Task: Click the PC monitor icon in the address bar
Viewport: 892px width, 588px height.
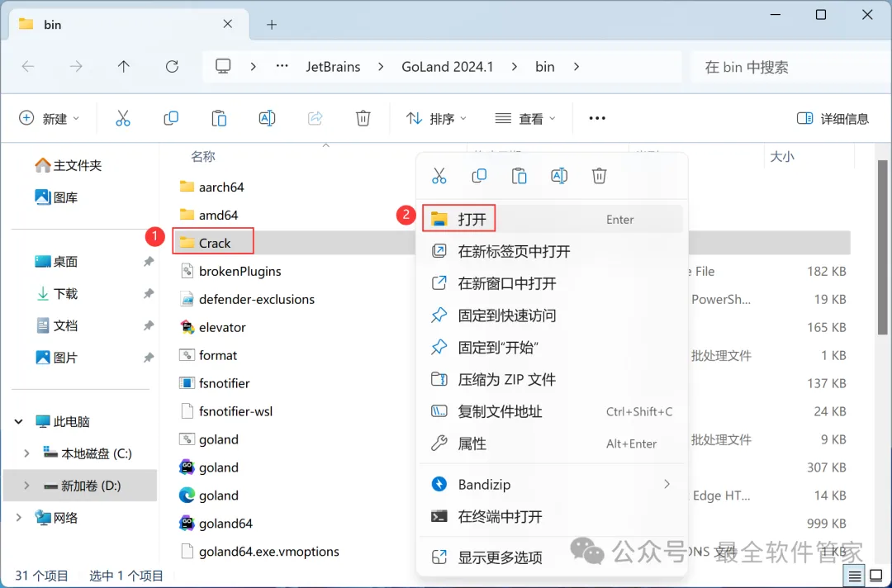Action: pos(223,67)
